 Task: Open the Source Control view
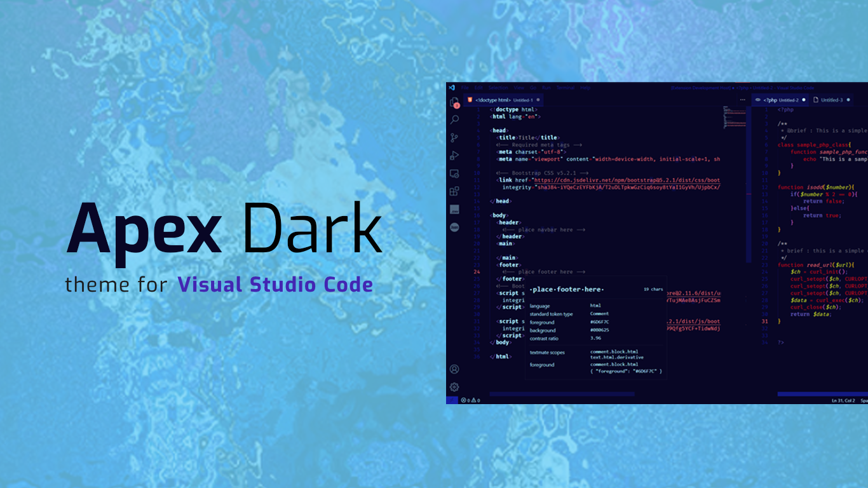pos(454,137)
